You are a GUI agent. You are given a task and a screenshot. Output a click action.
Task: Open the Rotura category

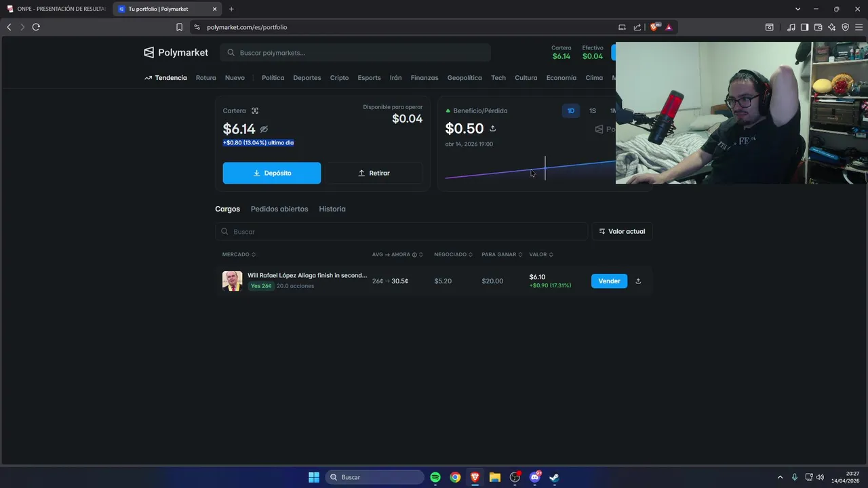tap(205, 77)
